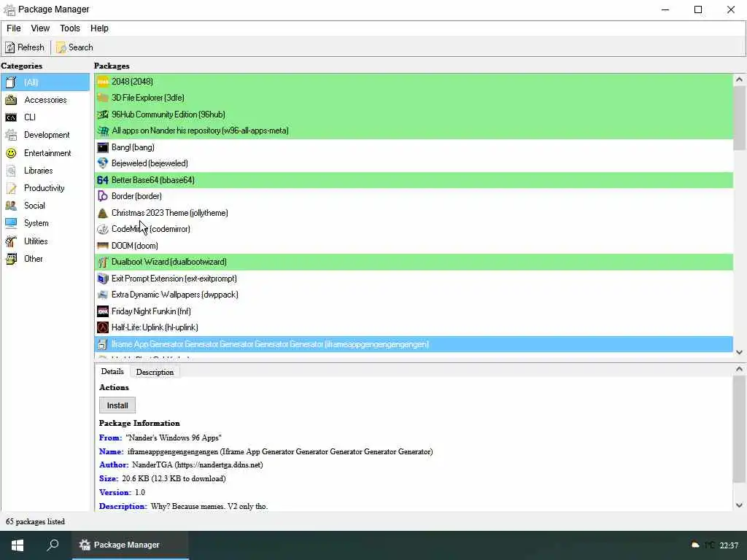Click the '65 packages listed' status text
The width and height of the screenshot is (747, 560).
(x=35, y=521)
